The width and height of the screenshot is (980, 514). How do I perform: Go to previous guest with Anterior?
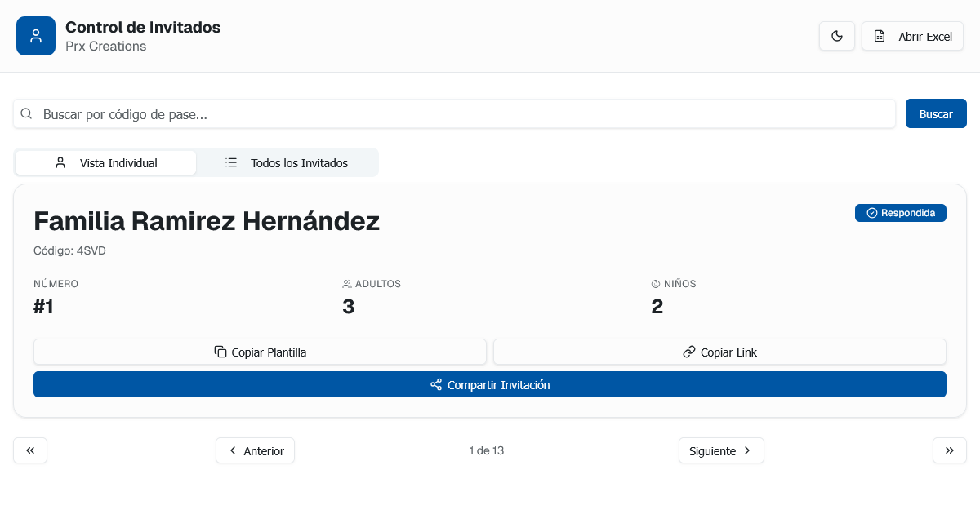click(x=255, y=450)
